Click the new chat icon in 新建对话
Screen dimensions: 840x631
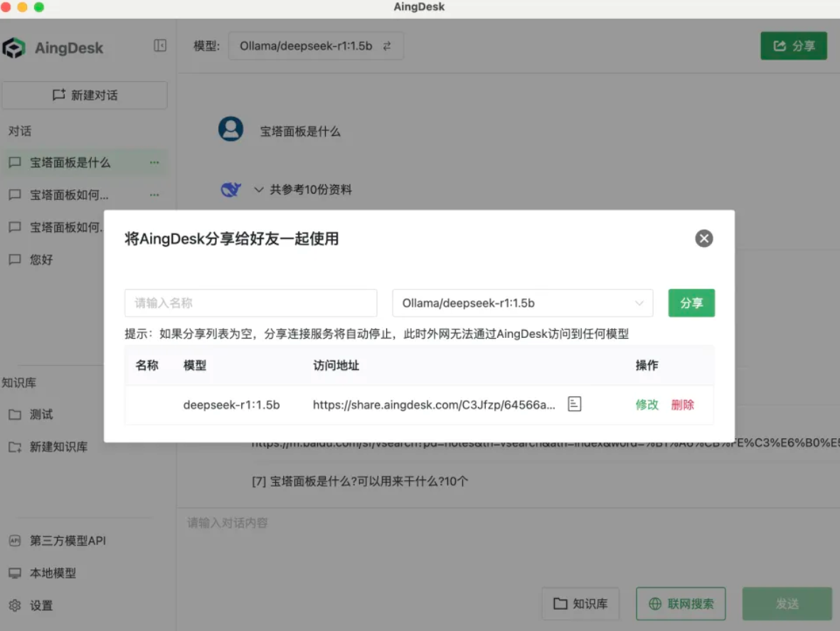[59, 95]
